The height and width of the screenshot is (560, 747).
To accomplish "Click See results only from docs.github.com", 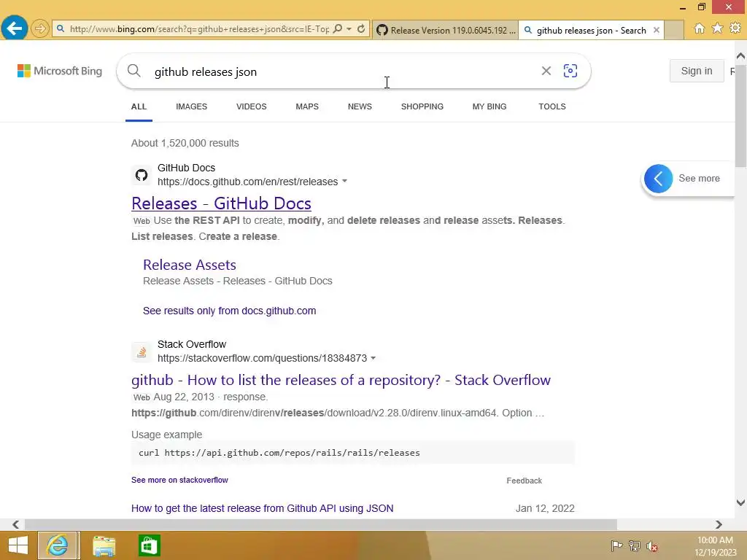I will coord(229,311).
